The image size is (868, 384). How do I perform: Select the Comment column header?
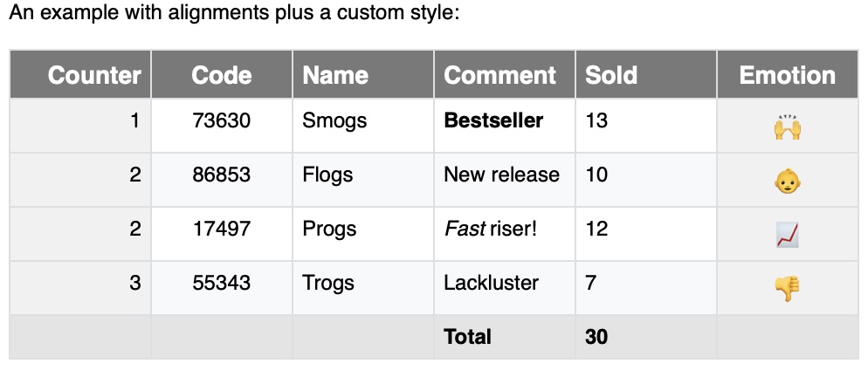(x=499, y=75)
